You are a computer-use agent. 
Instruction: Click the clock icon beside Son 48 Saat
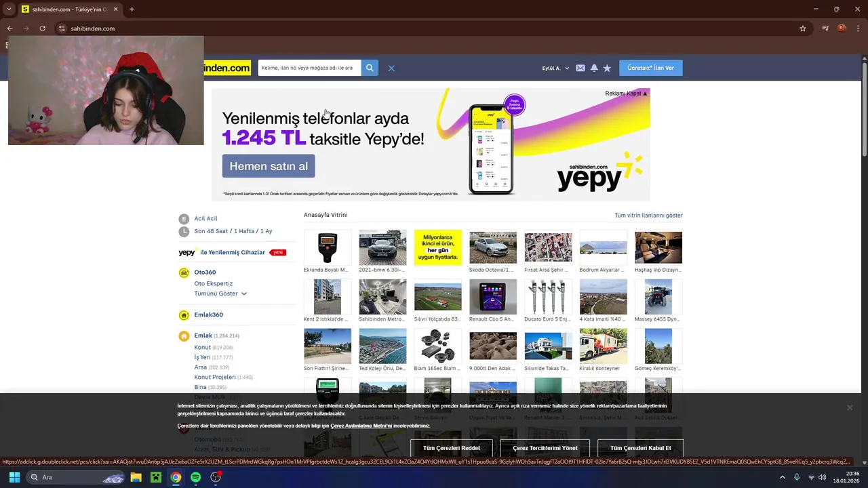[184, 232]
